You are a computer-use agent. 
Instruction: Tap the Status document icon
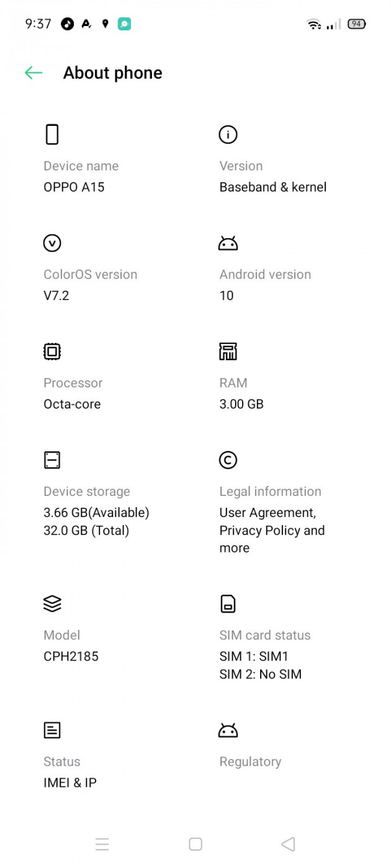(52, 730)
